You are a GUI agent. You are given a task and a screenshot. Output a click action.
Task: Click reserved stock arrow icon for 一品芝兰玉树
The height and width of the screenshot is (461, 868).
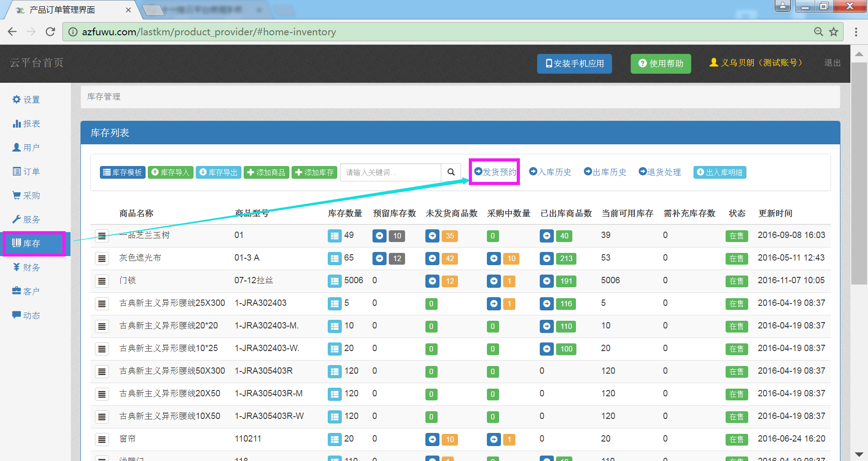tap(379, 236)
